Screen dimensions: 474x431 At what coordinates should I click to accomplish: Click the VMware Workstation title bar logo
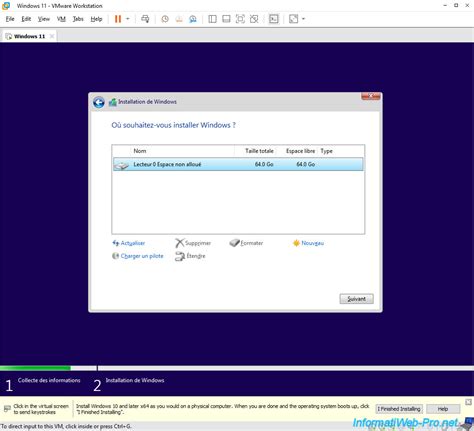(x=6, y=6)
